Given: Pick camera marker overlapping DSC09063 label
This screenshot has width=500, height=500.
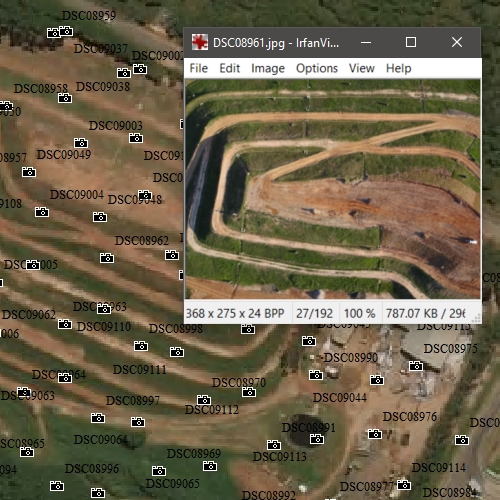Looking at the screenshot, I should point(24,392).
